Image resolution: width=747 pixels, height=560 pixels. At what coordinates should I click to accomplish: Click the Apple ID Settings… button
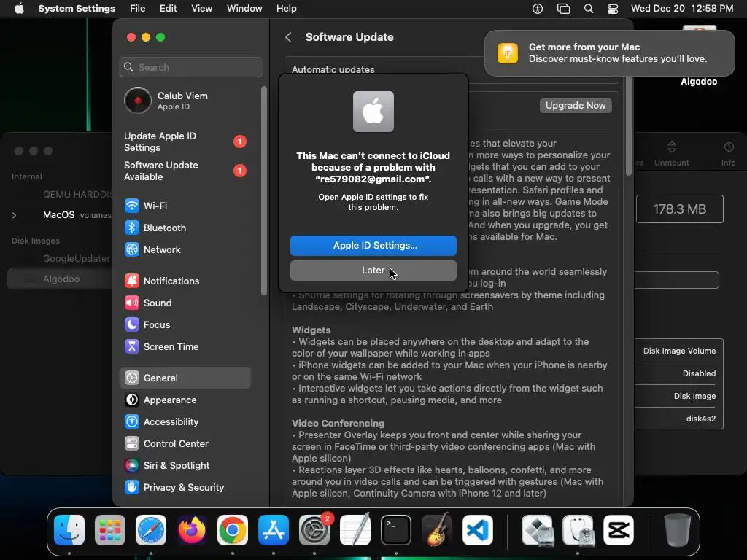tap(373, 246)
